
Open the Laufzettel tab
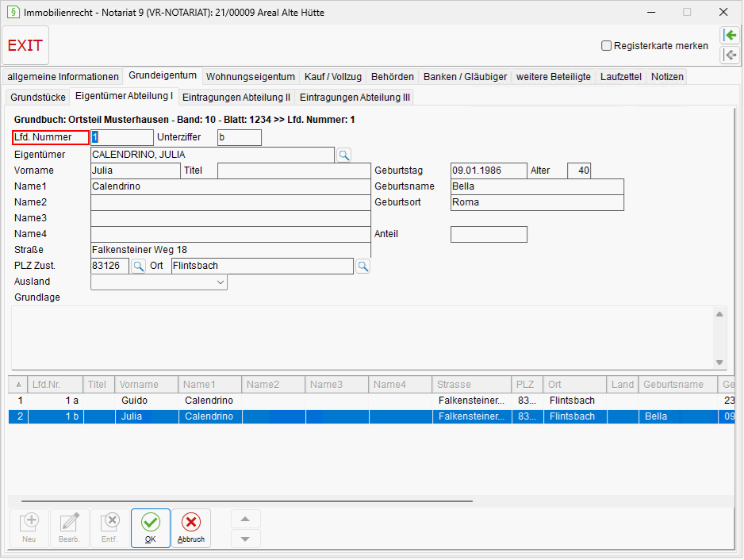click(620, 77)
